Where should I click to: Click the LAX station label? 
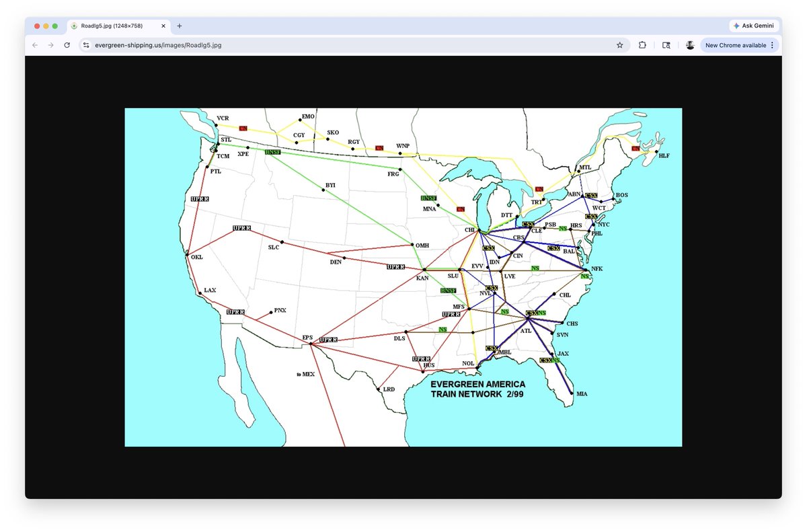coord(210,291)
